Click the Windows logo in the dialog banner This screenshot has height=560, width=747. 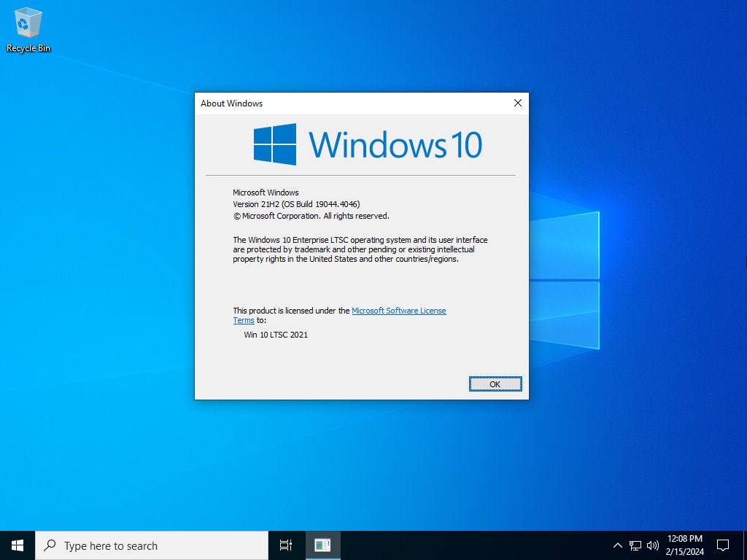[275, 144]
